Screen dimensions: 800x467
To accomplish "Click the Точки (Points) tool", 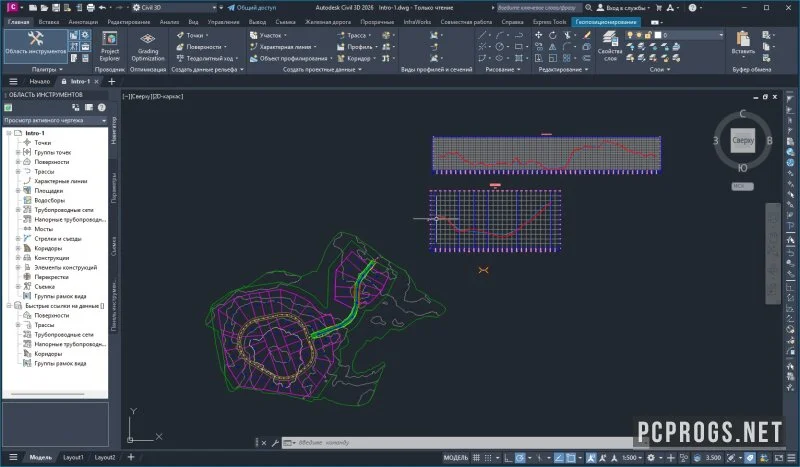I will point(192,35).
